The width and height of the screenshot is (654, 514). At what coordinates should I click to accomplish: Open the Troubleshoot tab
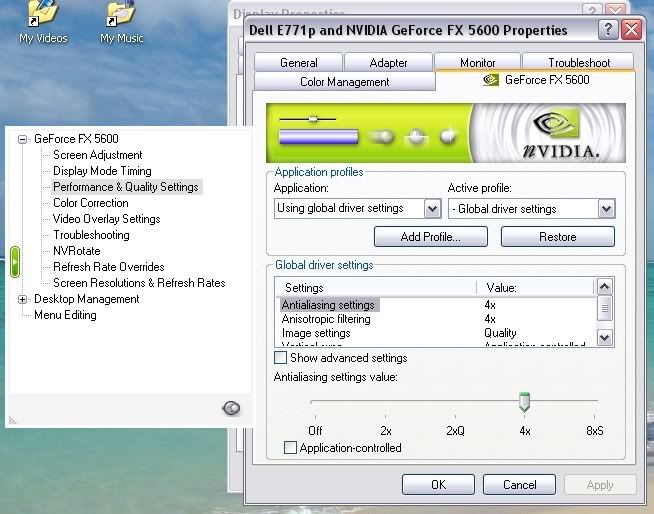coord(577,62)
